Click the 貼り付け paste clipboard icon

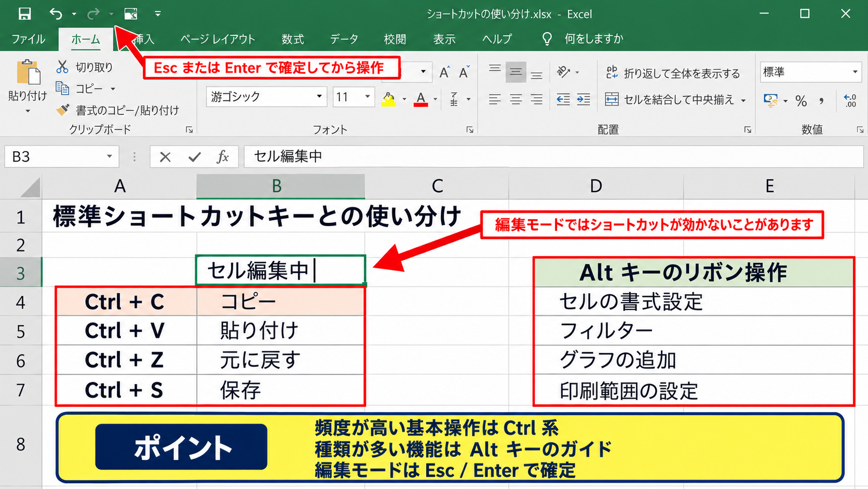pos(28,73)
